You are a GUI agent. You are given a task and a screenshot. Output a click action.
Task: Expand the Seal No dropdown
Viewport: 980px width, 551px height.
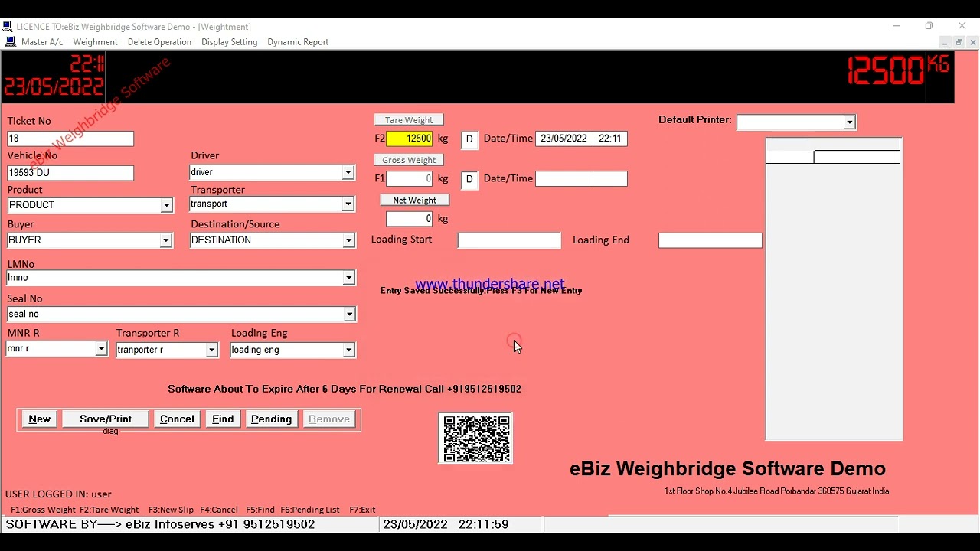(349, 314)
